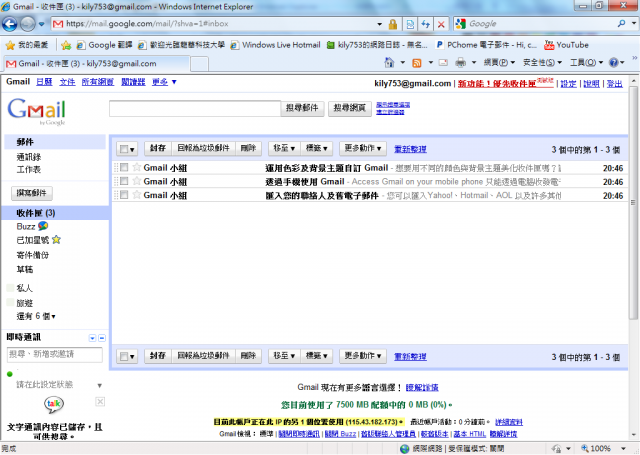This screenshot has height=455, width=640.
Task: Open Favorites star icon in bookmarks bar
Action: [10, 45]
